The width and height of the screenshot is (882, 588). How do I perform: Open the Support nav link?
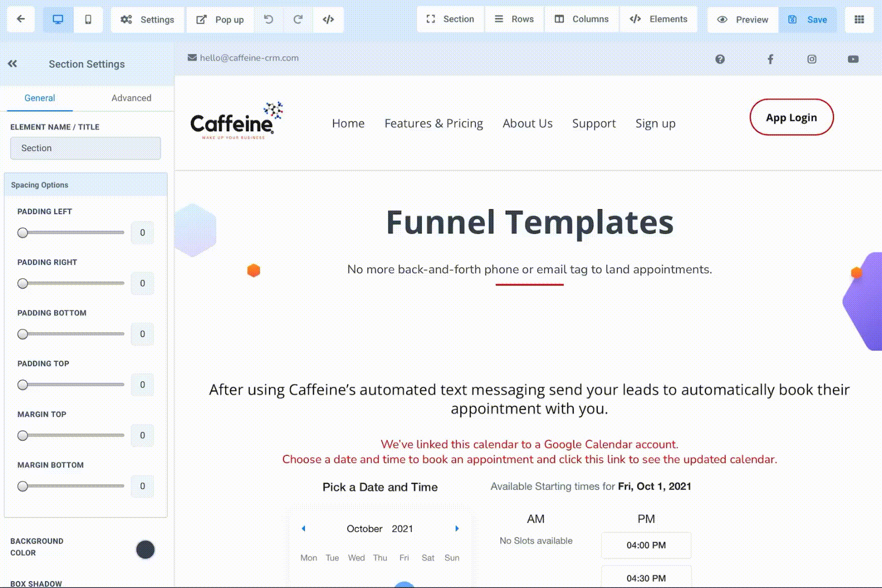pyautogui.click(x=594, y=124)
